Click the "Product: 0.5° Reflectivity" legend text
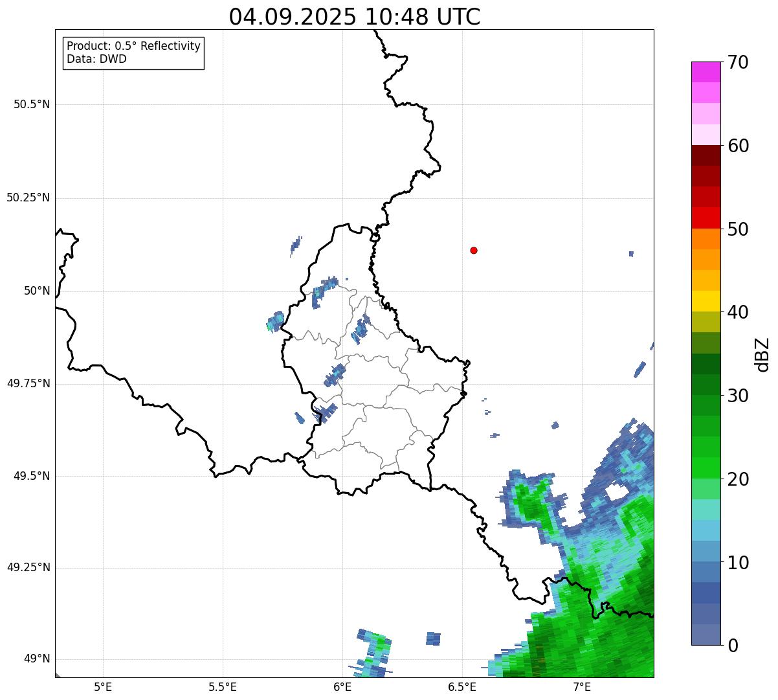The image size is (778, 700). 133,47
